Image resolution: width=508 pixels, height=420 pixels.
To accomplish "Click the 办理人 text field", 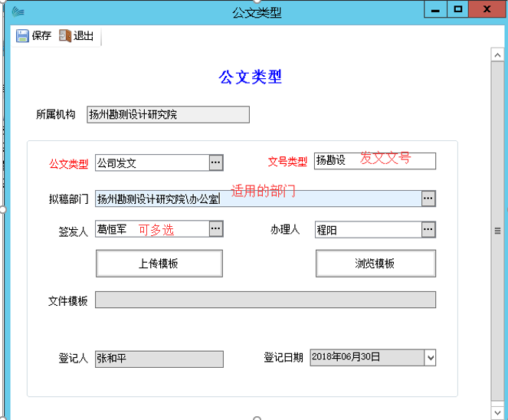I will [x=366, y=229].
